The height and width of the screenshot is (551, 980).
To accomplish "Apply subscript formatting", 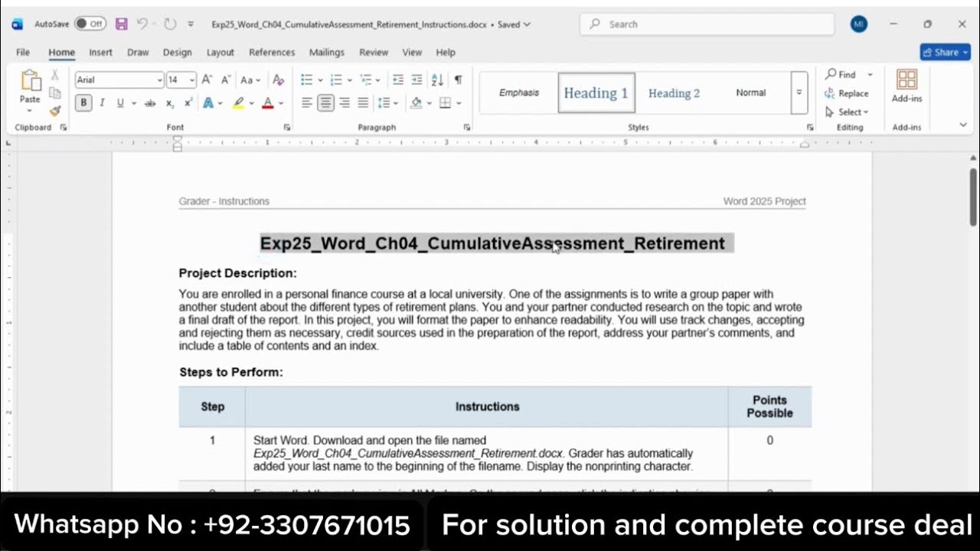I will (x=169, y=103).
